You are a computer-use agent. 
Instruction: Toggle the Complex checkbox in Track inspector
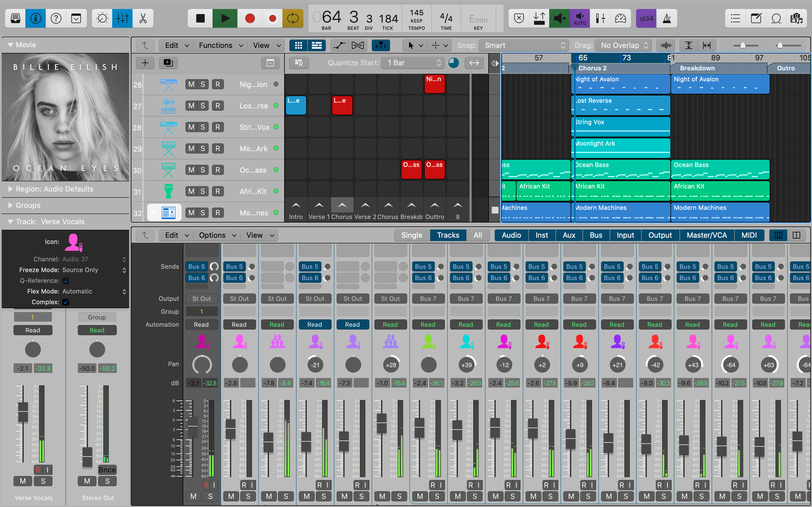pos(66,302)
